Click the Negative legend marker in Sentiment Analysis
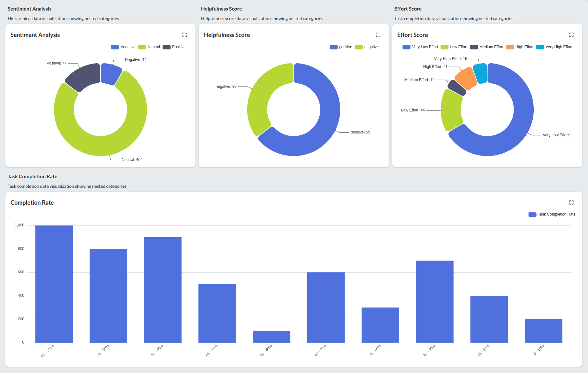The height and width of the screenshot is (373, 588). click(x=114, y=47)
